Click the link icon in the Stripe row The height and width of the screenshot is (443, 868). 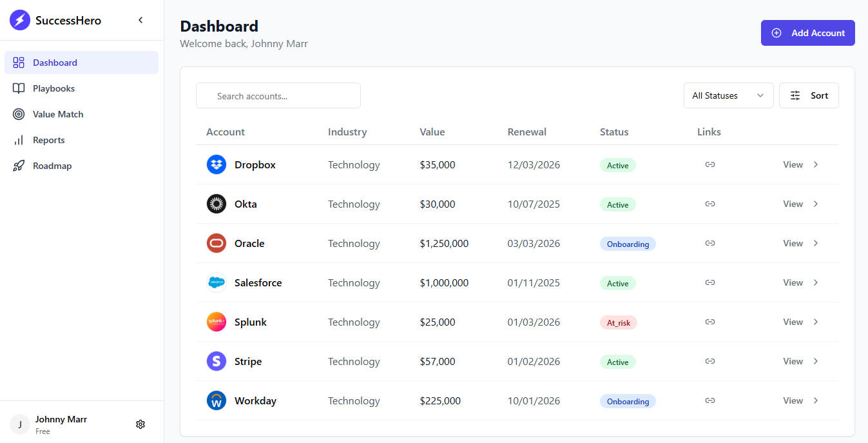709,361
